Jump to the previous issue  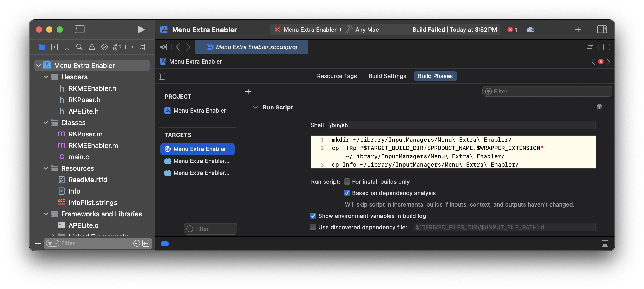click(593, 61)
